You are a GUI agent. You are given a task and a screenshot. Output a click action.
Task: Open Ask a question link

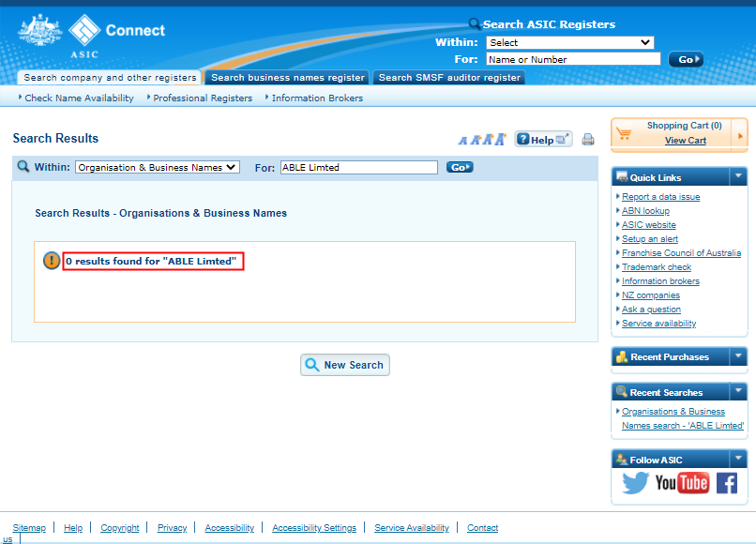click(x=651, y=309)
